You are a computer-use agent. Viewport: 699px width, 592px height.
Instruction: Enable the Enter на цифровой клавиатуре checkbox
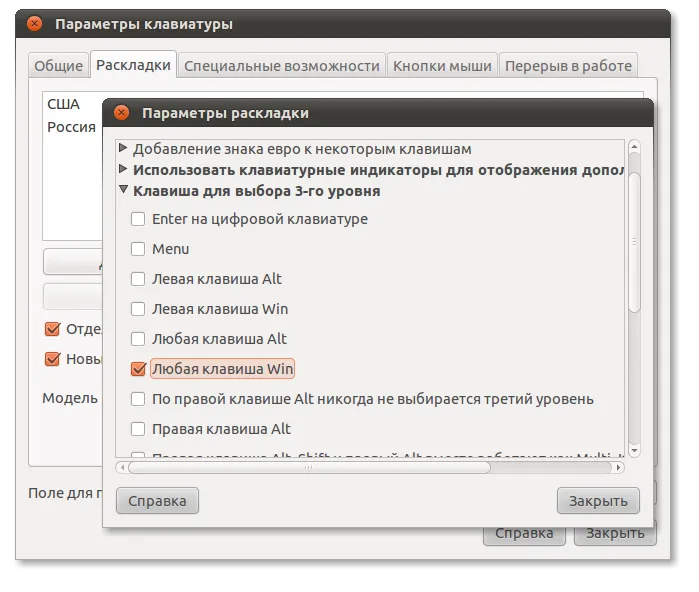pyautogui.click(x=138, y=219)
